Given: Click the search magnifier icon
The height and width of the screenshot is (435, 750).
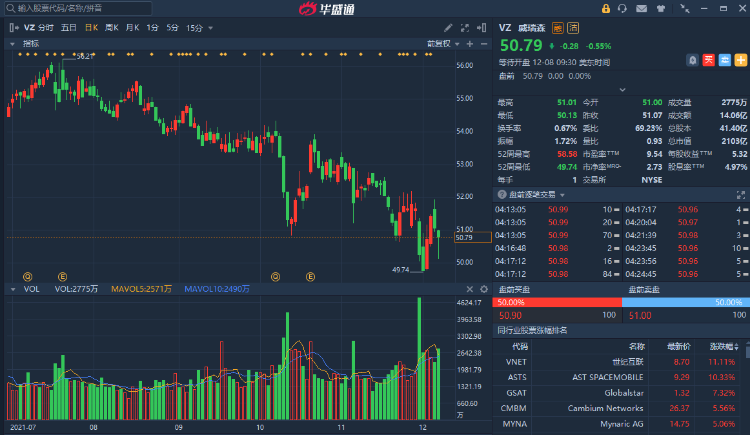Looking at the screenshot, I should (10, 8).
